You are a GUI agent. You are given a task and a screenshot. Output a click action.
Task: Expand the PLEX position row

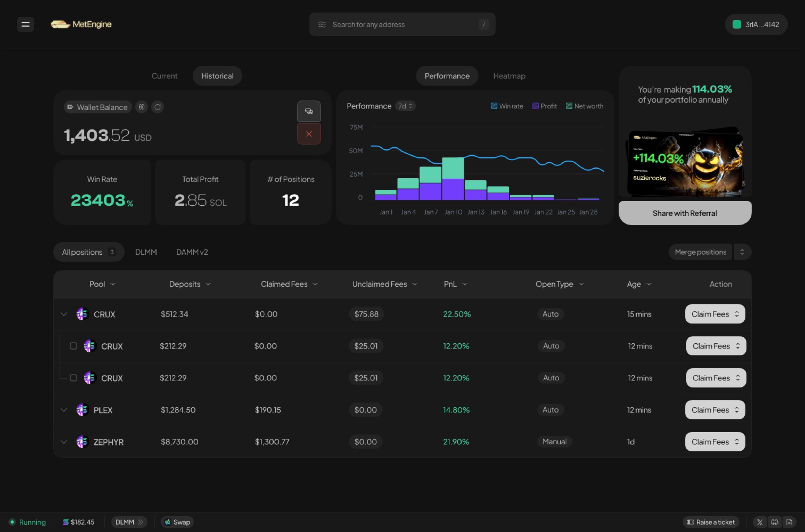point(64,410)
